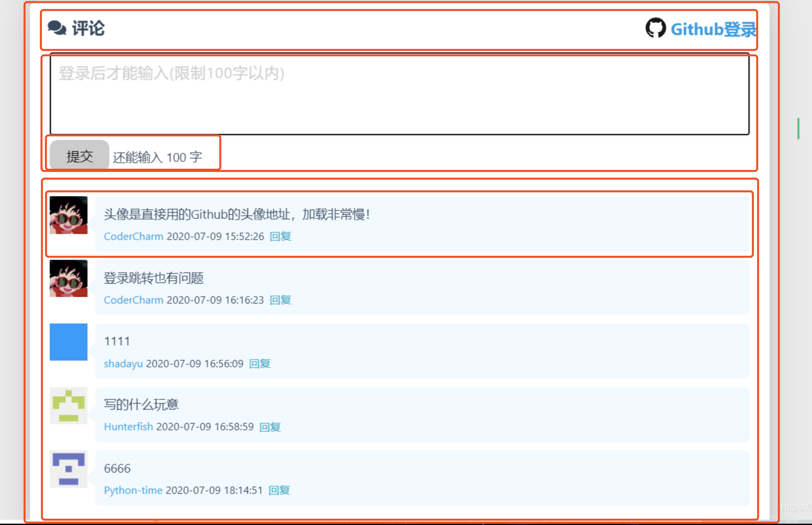
Task: Click shadayu's blue square avatar
Action: [69, 342]
